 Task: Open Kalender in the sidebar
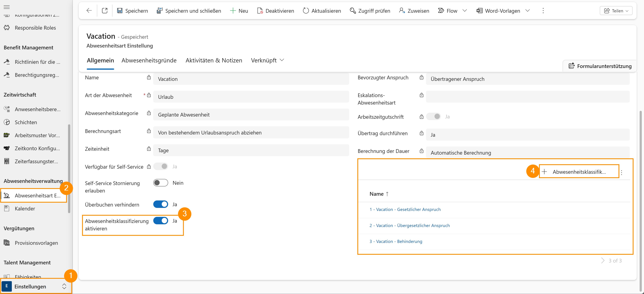click(x=25, y=208)
